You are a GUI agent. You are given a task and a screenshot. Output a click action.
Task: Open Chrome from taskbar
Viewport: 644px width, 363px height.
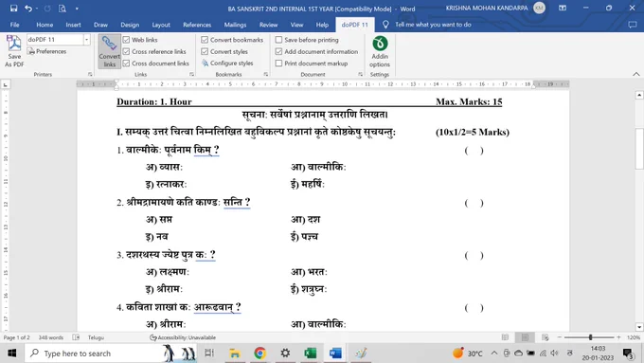tap(259, 354)
